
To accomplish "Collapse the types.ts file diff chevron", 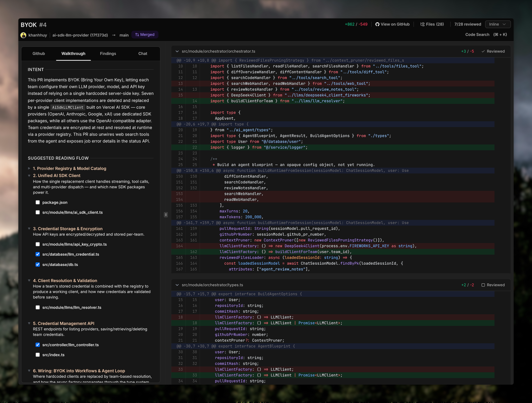I will 177,285.
